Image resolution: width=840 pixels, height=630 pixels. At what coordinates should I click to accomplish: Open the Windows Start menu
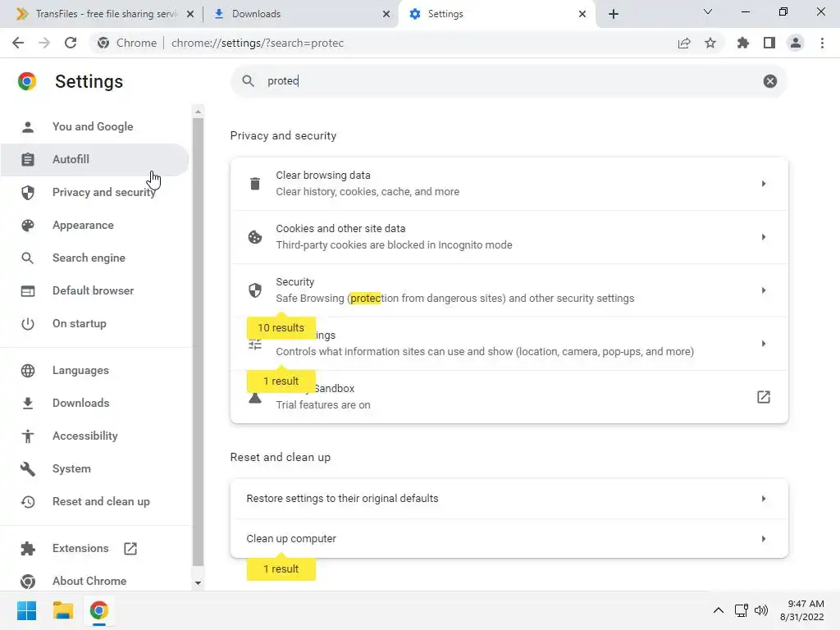pyautogui.click(x=27, y=610)
